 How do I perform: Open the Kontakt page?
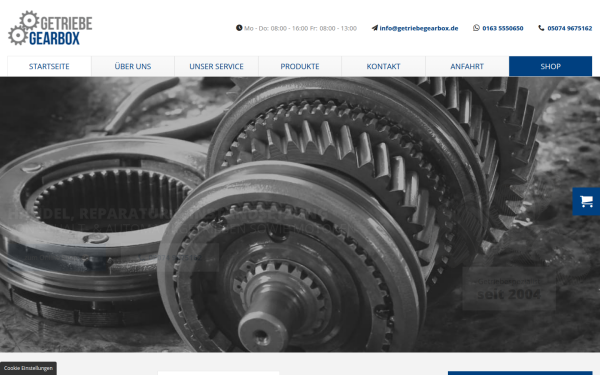click(x=383, y=66)
